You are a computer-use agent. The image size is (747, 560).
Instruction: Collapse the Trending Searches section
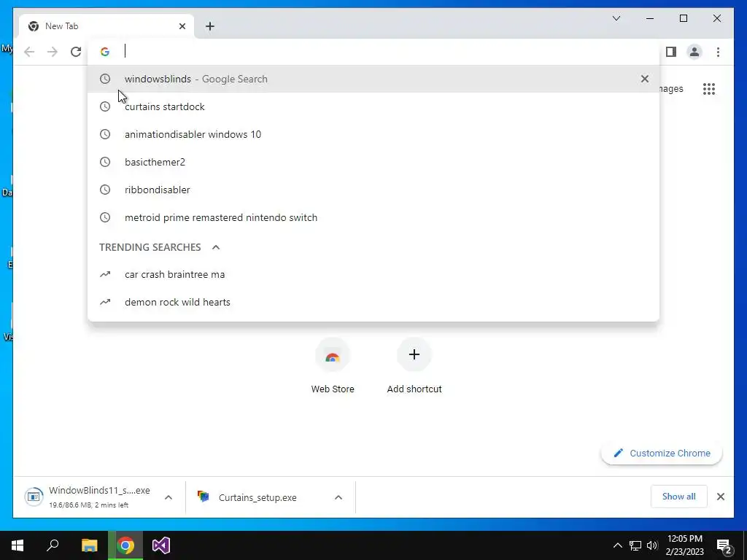(216, 247)
